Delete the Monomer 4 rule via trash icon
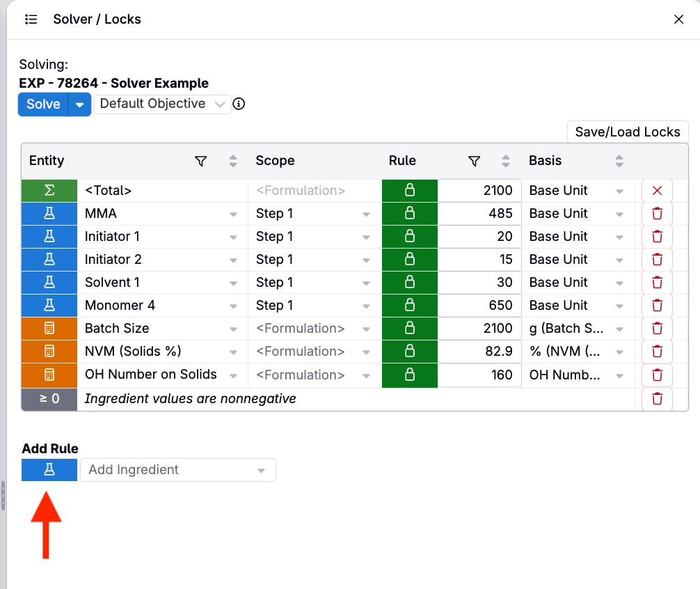Viewport: 700px width, 589px height. (x=657, y=306)
